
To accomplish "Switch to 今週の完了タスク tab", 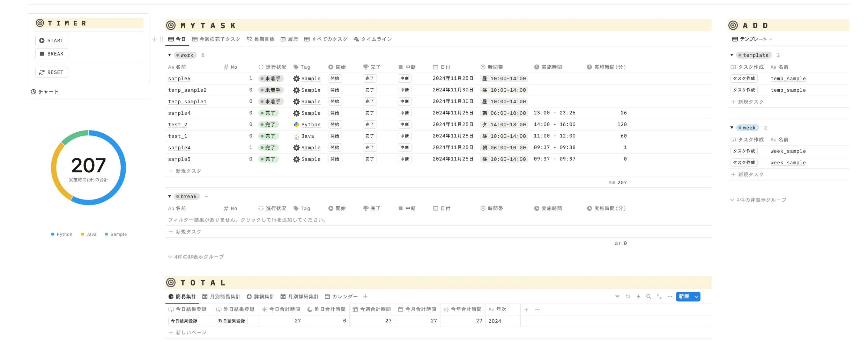I will point(216,39).
